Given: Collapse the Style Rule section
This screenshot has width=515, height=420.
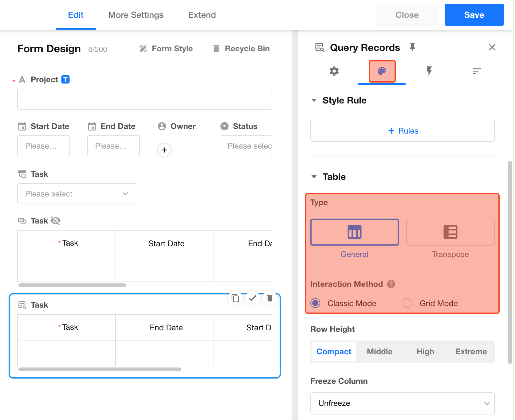Looking at the screenshot, I should pos(314,100).
